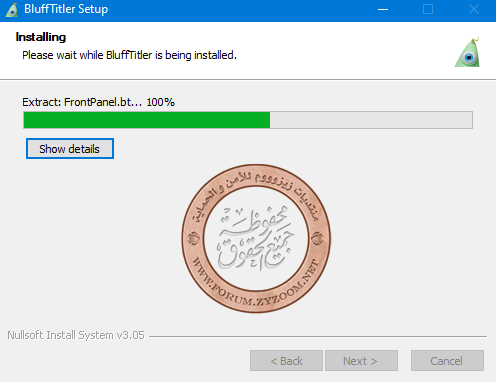496x382 pixels.
Task: Click the Next > button
Action: (x=361, y=360)
